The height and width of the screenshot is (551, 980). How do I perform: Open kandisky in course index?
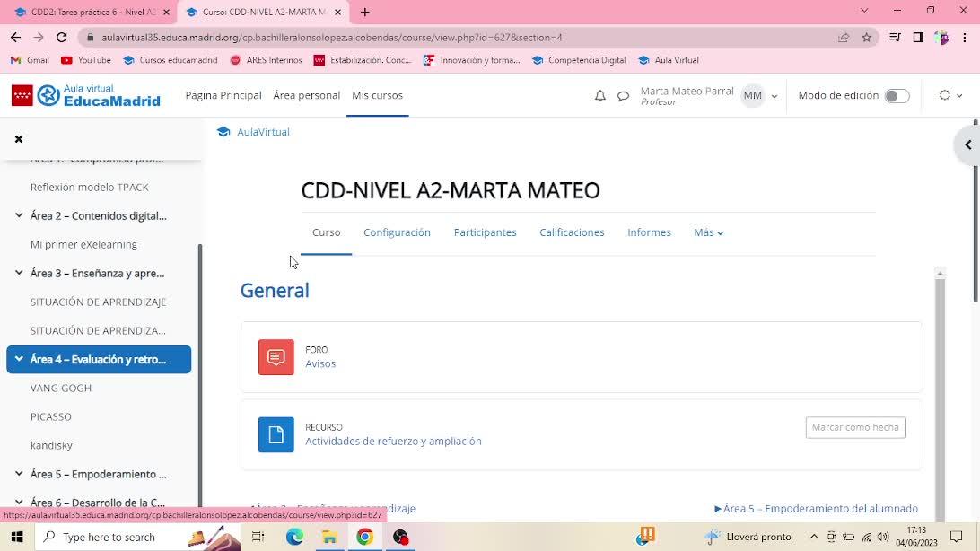click(51, 445)
